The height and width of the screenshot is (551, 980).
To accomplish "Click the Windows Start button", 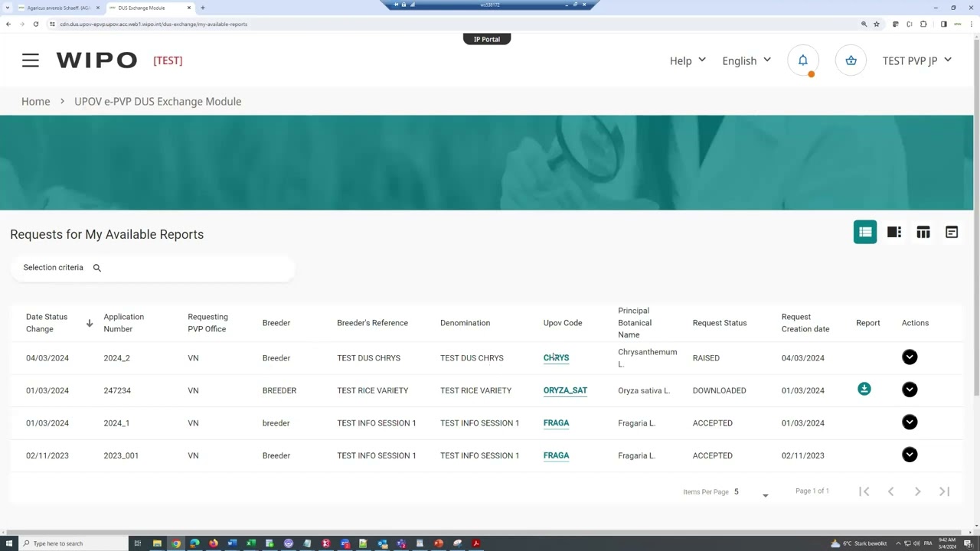I will [8, 543].
